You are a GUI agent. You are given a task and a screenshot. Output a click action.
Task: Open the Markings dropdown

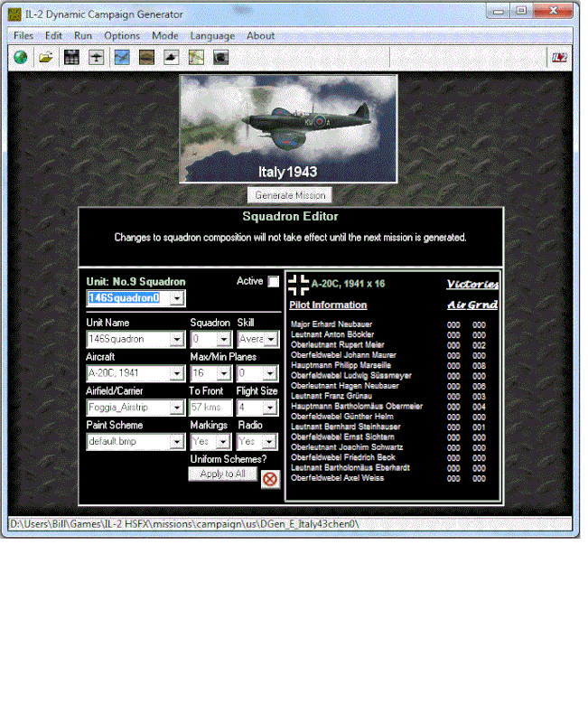tap(223, 442)
